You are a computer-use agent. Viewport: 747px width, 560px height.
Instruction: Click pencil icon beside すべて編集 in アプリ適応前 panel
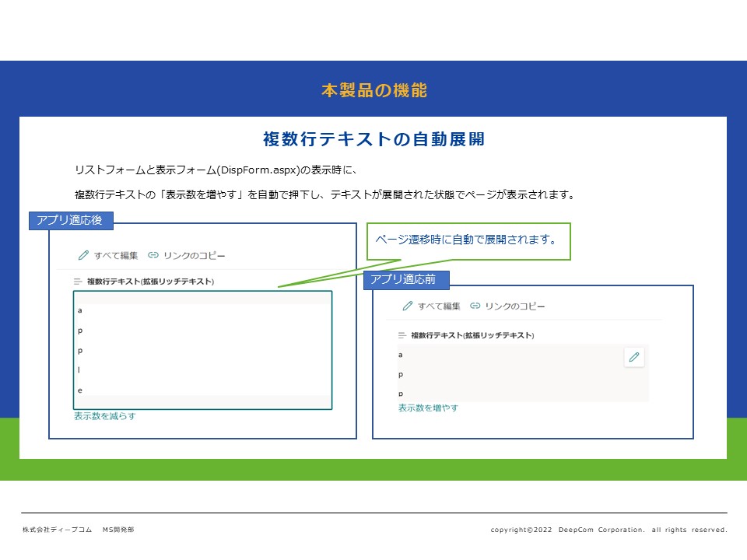[408, 306]
